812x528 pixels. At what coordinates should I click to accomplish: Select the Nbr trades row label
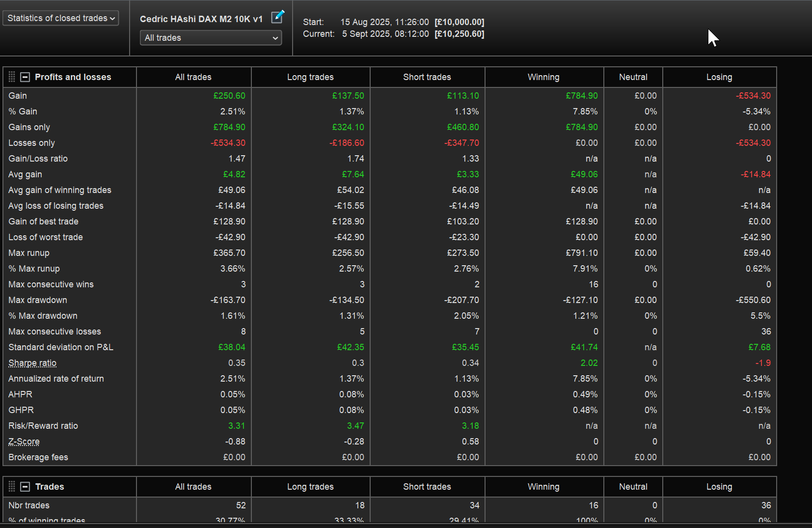29,505
